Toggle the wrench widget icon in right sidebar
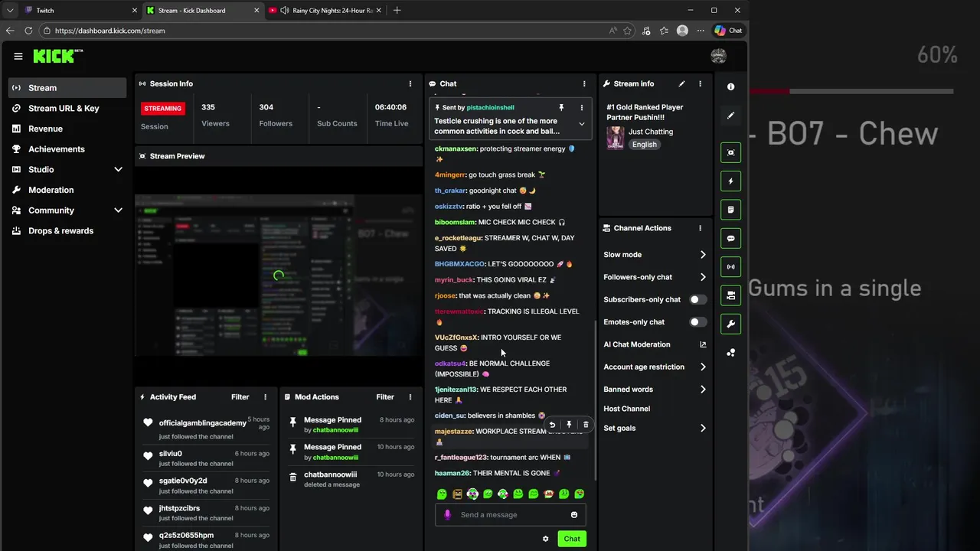The image size is (980, 551). (x=730, y=324)
